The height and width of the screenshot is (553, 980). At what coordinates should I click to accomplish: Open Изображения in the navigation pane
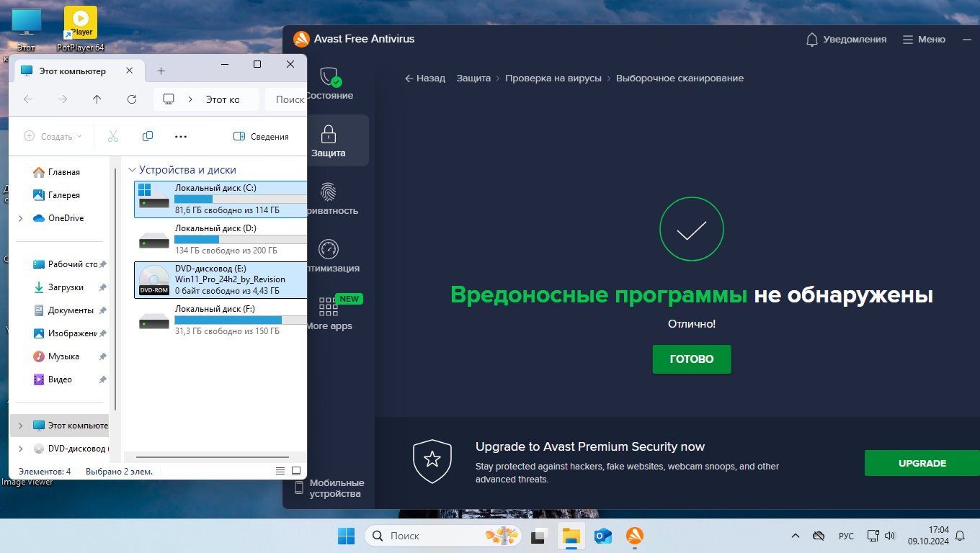(x=65, y=333)
